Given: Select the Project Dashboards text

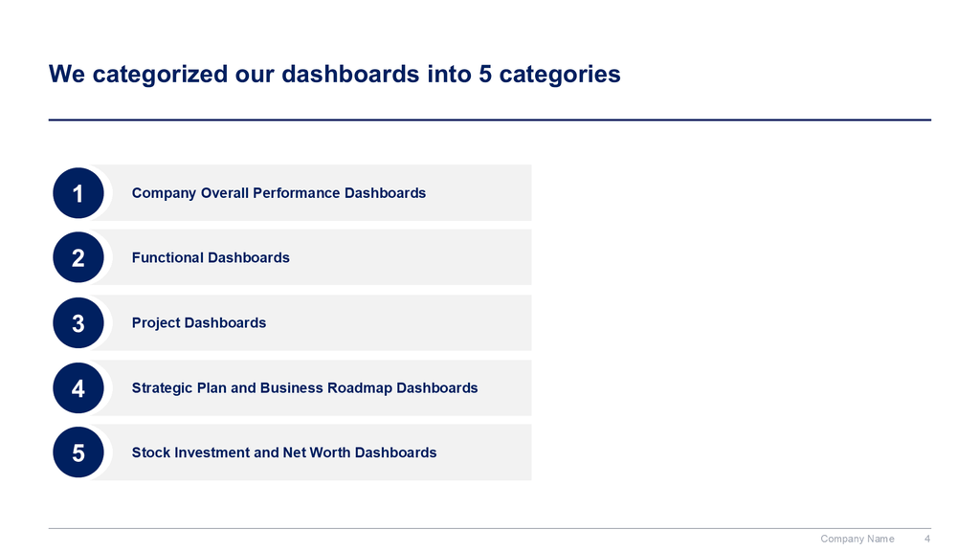Looking at the screenshot, I should 199,323.
